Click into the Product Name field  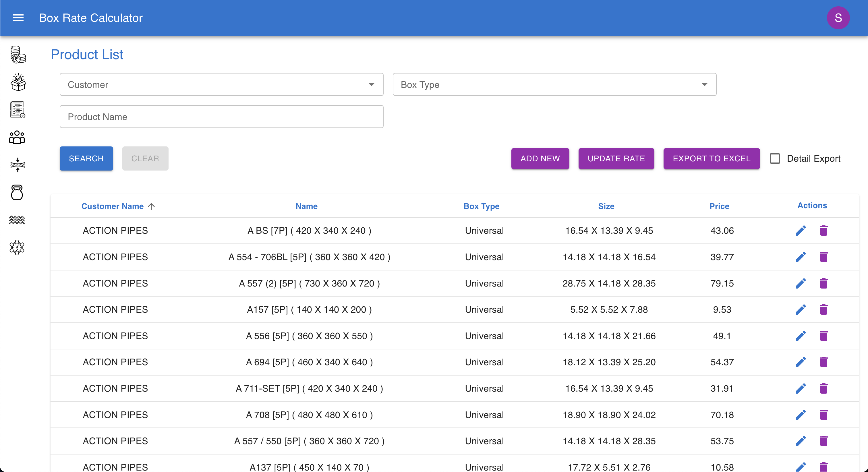221,117
